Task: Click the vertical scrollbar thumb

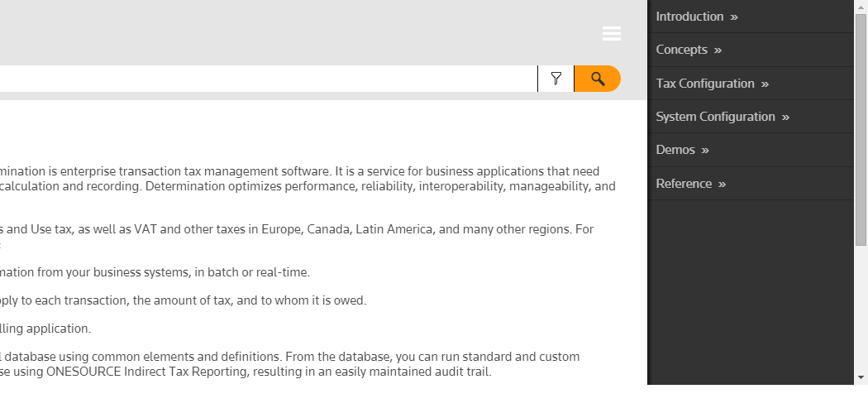Action: 861,124
